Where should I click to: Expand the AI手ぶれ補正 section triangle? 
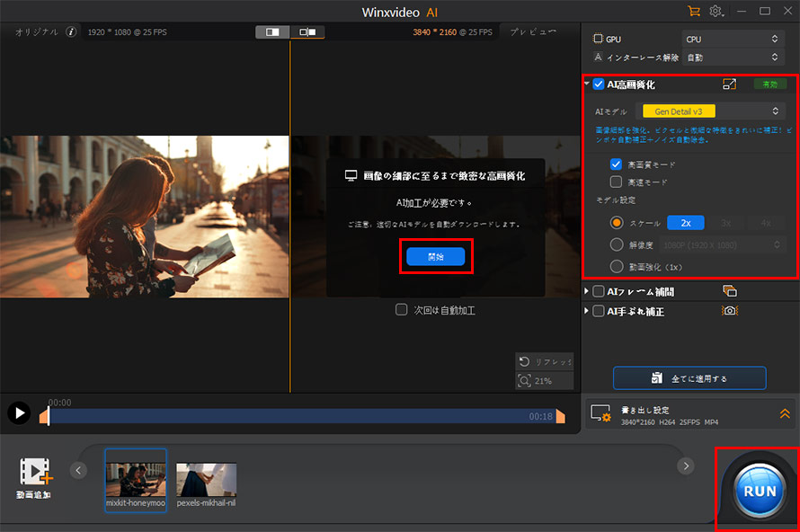[x=586, y=311]
